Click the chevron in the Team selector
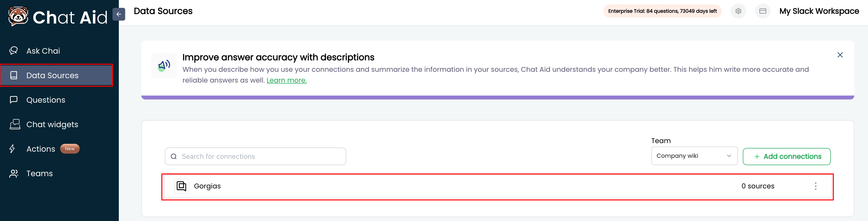Screen dimensions: 868x221 coord(729,156)
